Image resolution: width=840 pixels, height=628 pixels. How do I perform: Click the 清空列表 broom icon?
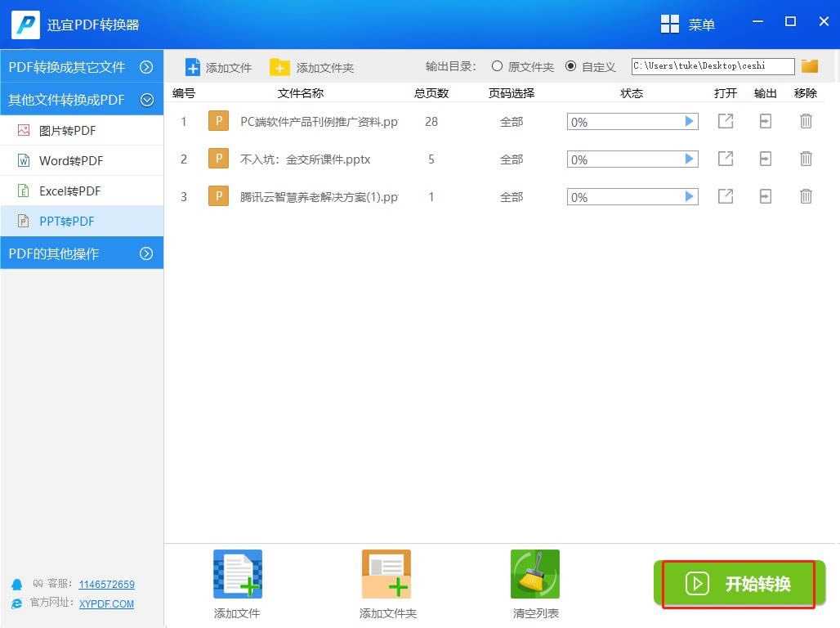point(535,574)
